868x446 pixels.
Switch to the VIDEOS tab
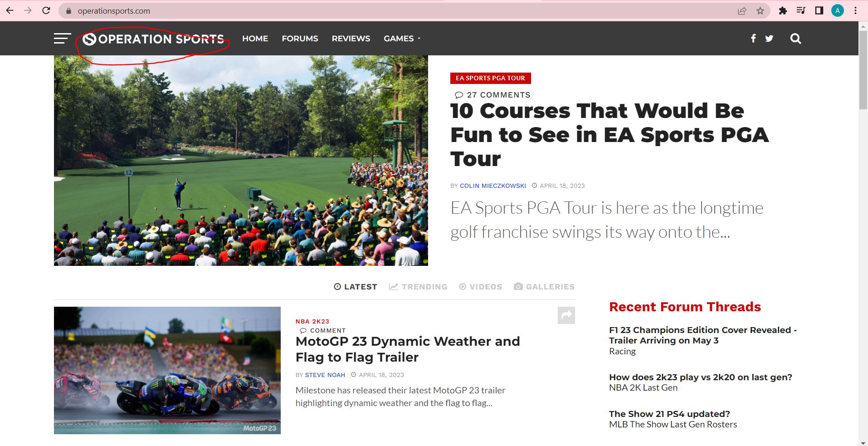tap(481, 287)
